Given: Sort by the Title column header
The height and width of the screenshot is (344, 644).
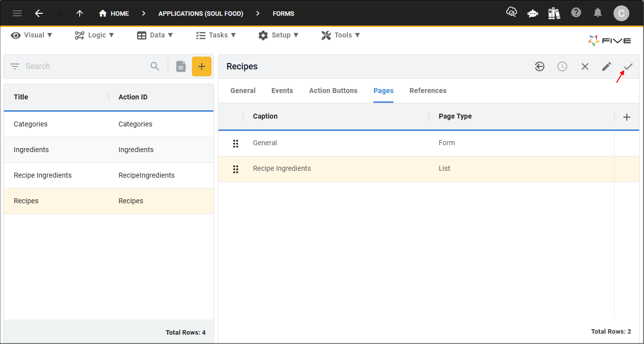Looking at the screenshot, I should coord(21,97).
